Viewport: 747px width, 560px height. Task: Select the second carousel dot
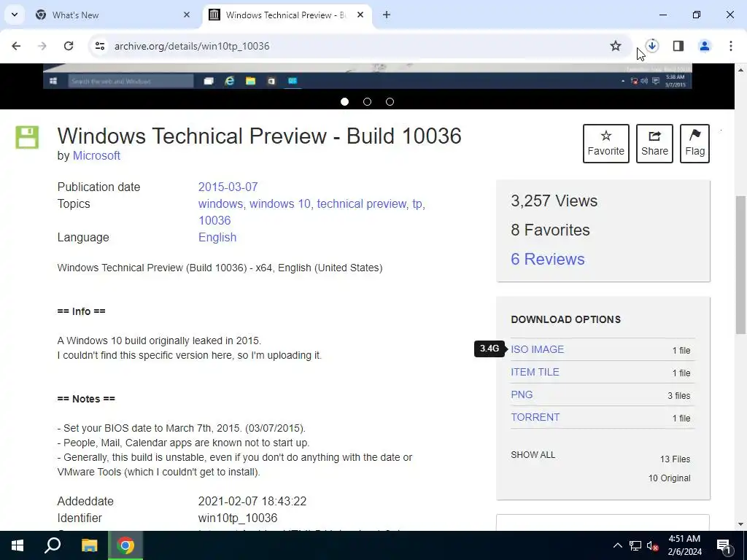tap(368, 101)
